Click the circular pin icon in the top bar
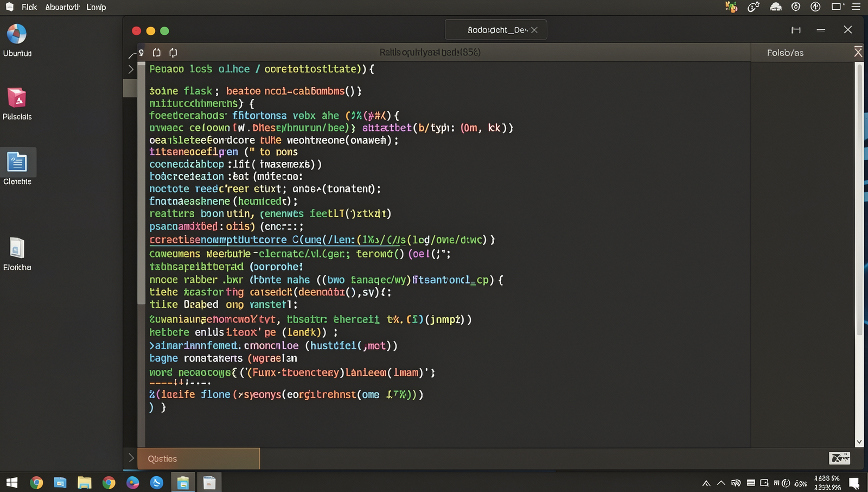 pyautogui.click(x=796, y=7)
